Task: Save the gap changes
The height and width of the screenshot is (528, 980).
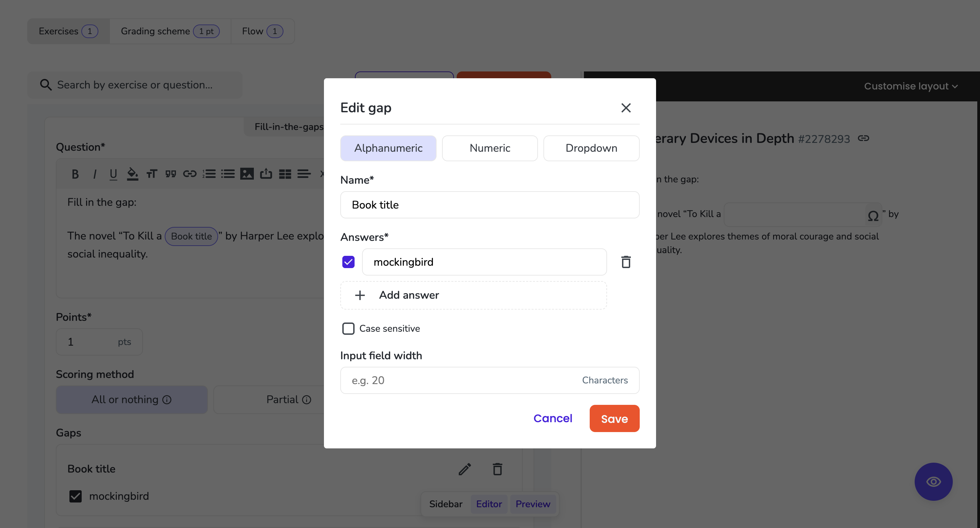Action: [615, 418]
